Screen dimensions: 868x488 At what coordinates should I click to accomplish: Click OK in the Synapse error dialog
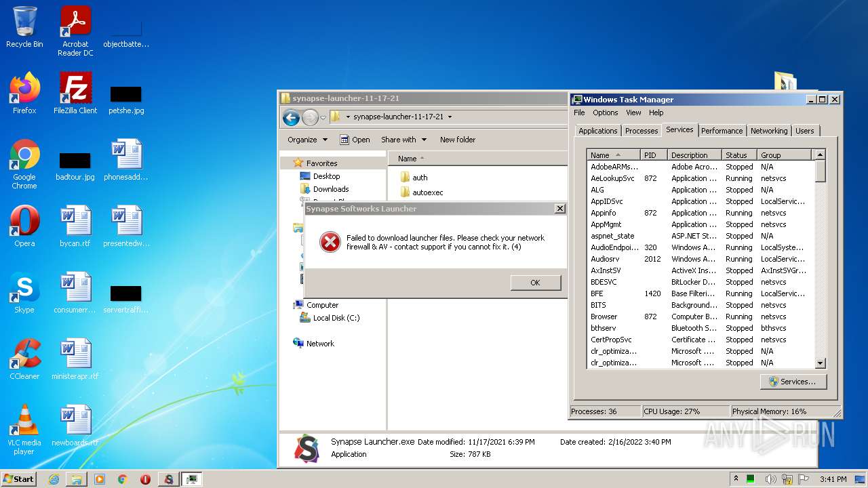536,283
